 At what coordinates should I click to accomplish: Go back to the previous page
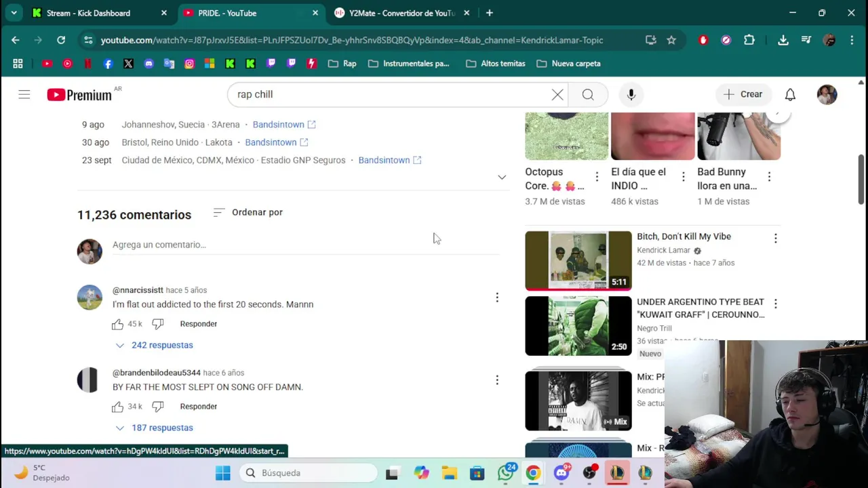[16, 40]
